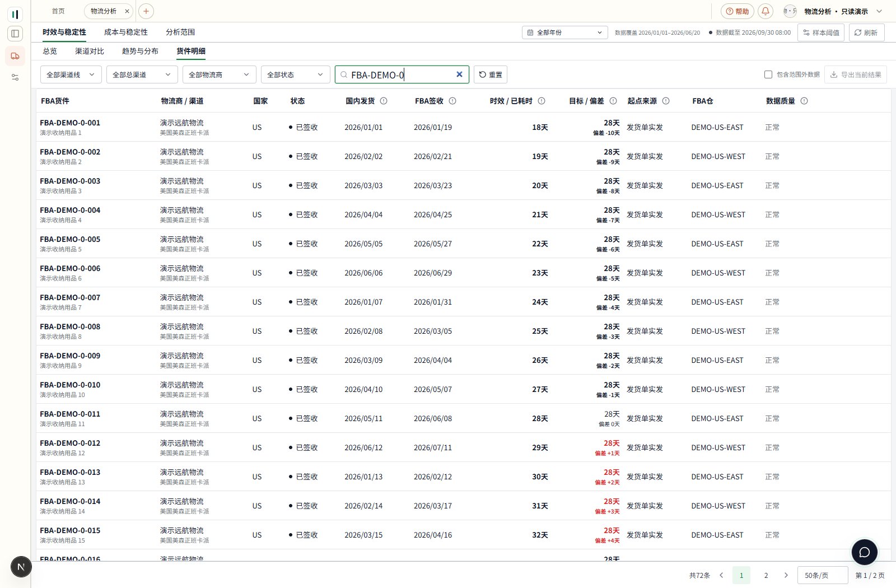Click 导出当前结果 export button

coord(856,74)
